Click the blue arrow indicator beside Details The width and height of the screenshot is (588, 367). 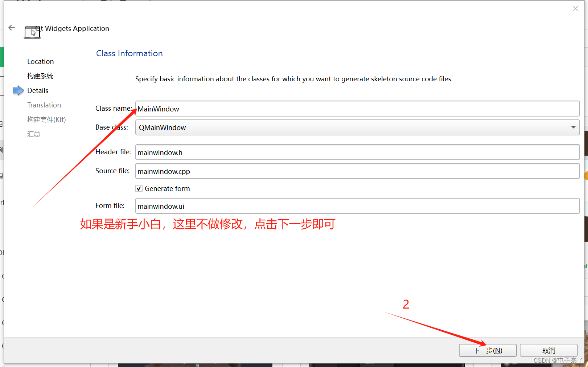pyautogui.click(x=18, y=90)
